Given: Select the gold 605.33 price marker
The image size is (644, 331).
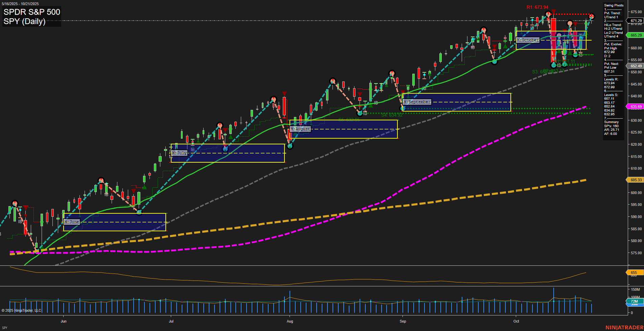Looking at the screenshot, I should tap(636, 180).
